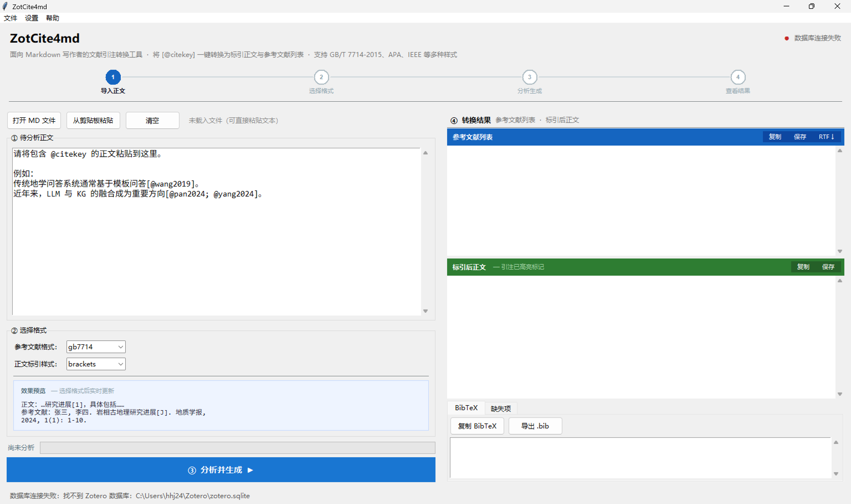Open the 参考文献格式 gb7714 dropdown
The height and width of the screenshot is (504, 851).
96,347
